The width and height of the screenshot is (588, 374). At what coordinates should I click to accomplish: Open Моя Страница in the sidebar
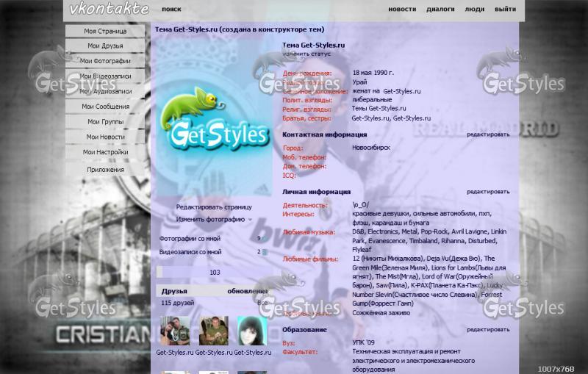(105, 32)
